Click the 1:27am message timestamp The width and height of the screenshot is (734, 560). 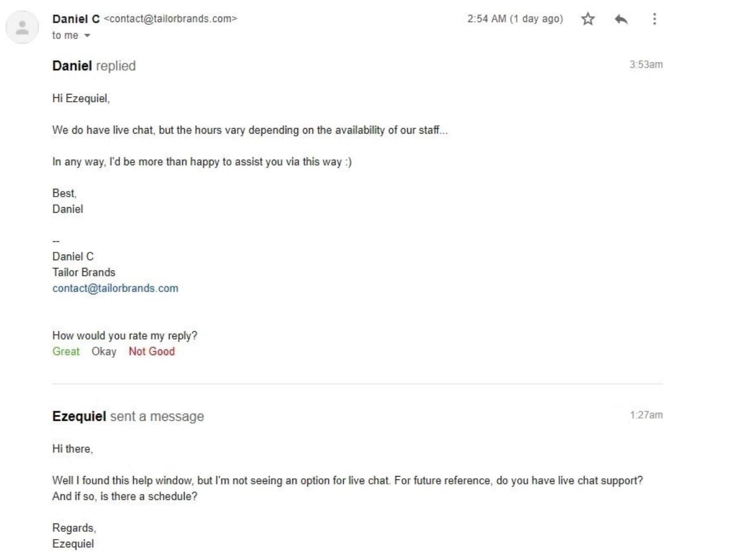point(646,415)
